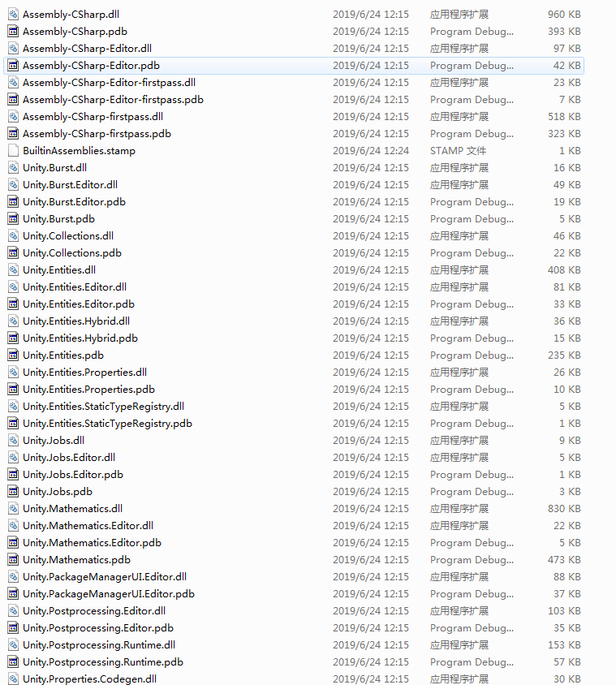Click the Unity.Entities.dll file icon
Screen dimensions: 616x685
14,270
